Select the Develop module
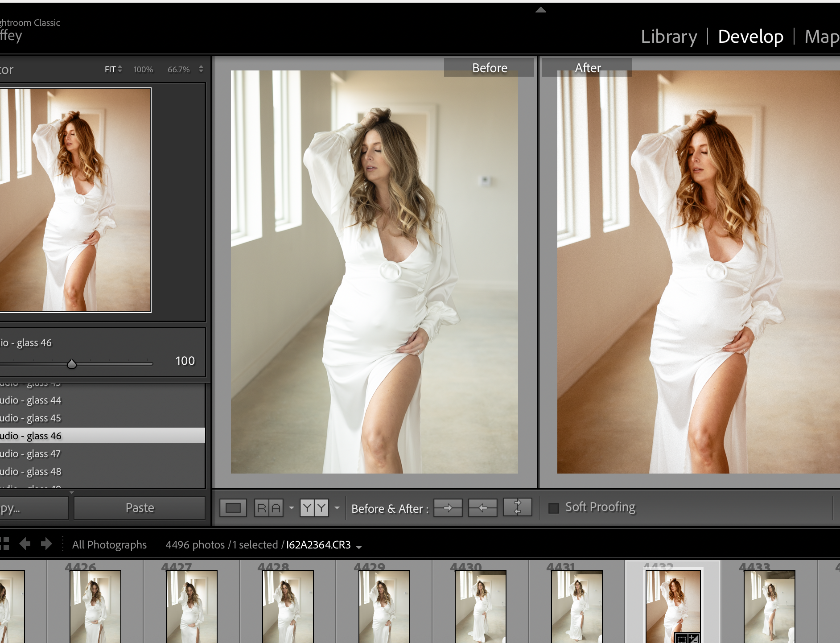This screenshot has width=840, height=643. (751, 37)
